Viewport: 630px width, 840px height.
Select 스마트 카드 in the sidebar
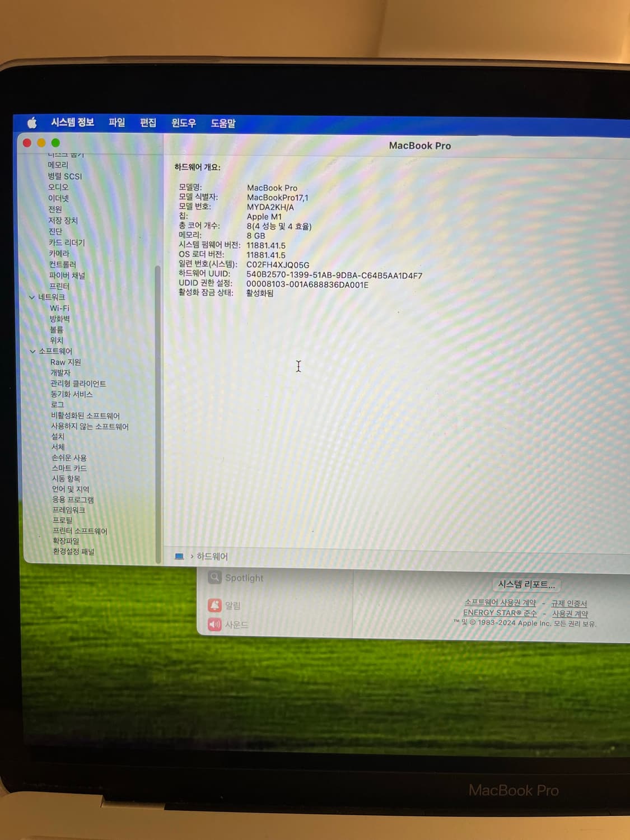[x=69, y=468]
